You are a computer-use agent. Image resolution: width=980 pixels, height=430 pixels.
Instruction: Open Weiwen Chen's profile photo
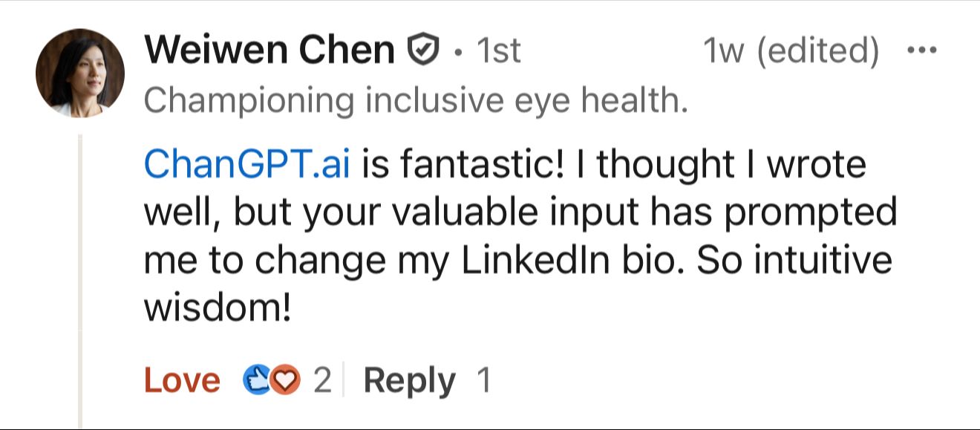[80, 74]
